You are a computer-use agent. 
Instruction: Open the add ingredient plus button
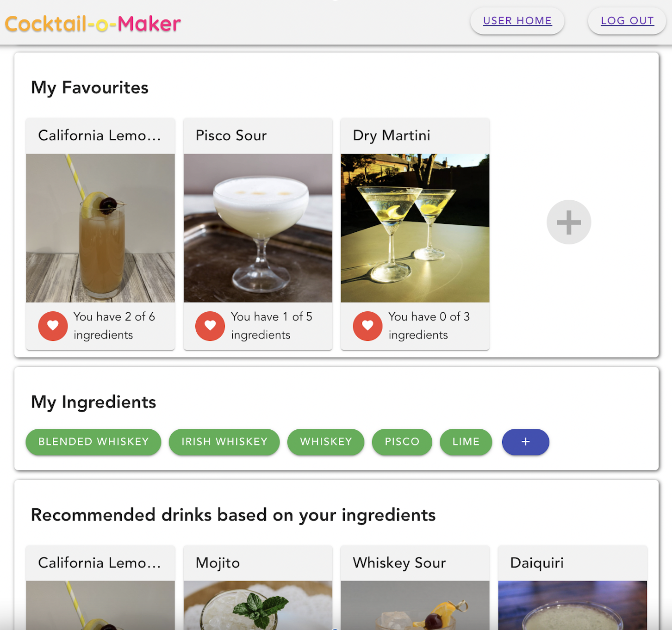(525, 442)
